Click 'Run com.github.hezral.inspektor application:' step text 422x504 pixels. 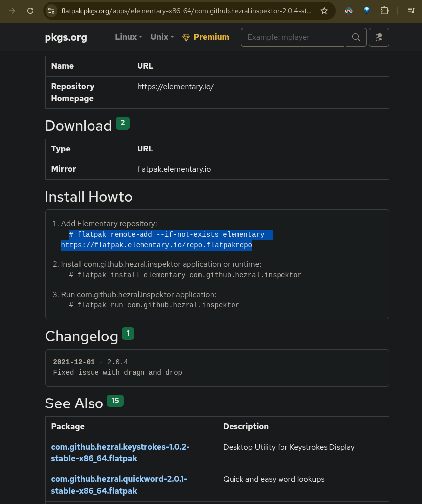[139, 295]
